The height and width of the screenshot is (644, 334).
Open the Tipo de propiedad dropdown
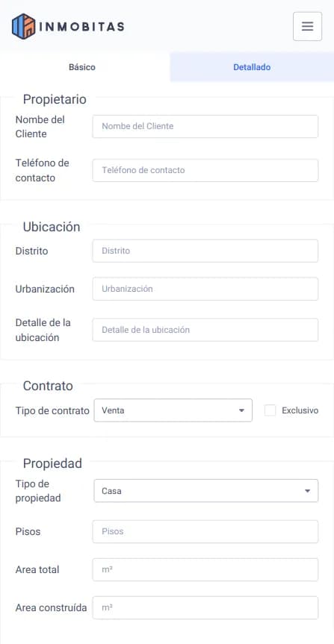coord(205,491)
